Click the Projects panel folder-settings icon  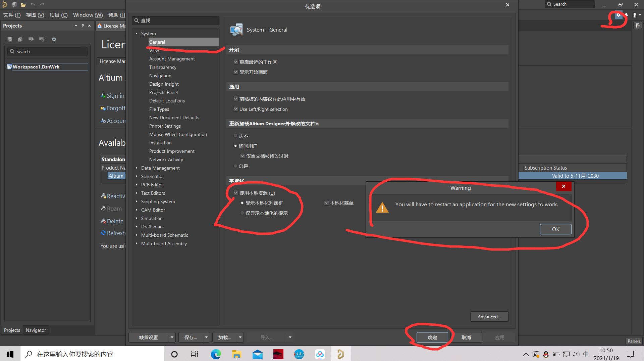(x=42, y=39)
